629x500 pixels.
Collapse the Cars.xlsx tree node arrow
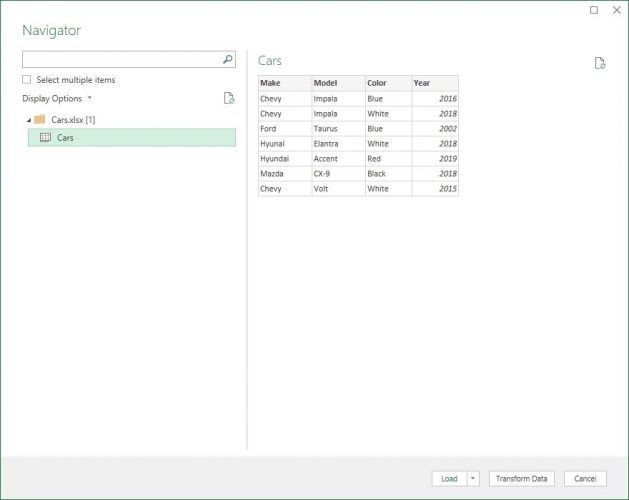tap(29, 120)
